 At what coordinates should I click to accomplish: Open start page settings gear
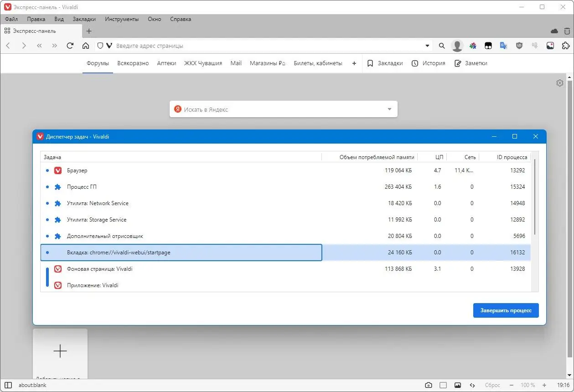[560, 83]
